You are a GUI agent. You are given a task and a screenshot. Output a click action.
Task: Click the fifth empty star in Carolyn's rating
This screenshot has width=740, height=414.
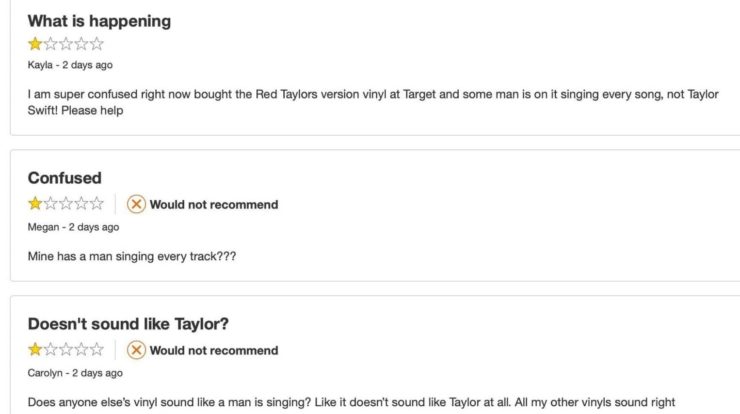[x=97, y=349]
